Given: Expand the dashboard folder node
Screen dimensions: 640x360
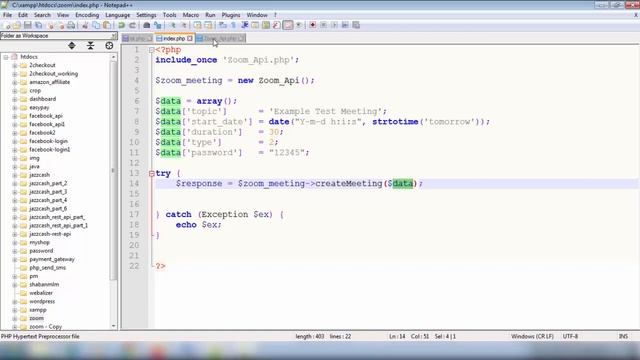Looking at the screenshot, I should point(15,99).
